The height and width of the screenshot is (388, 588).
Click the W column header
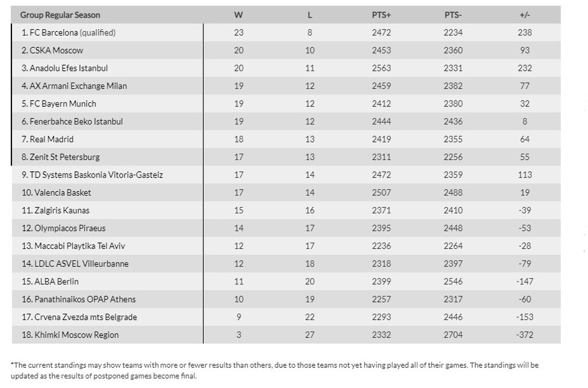(x=238, y=15)
